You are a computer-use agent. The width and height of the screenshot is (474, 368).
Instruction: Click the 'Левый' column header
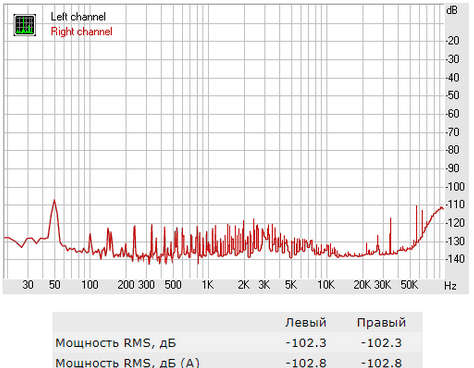tap(306, 323)
